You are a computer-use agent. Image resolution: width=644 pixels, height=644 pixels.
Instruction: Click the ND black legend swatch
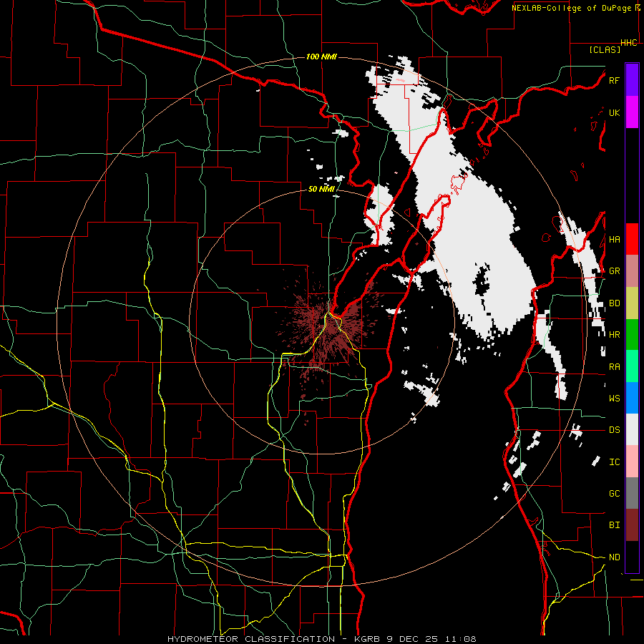pos(632,557)
